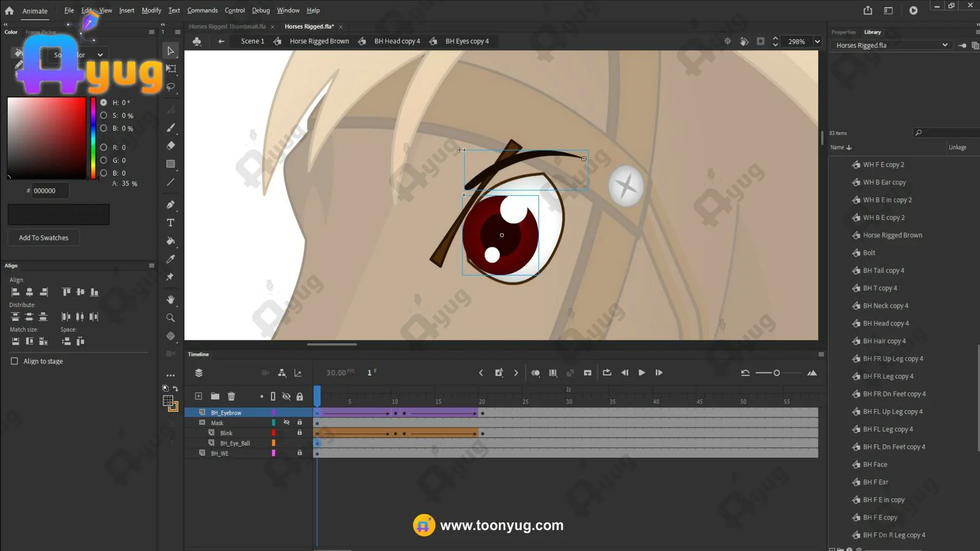Image resolution: width=980 pixels, height=551 pixels.
Task: Select the Text tool
Action: (171, 223)
